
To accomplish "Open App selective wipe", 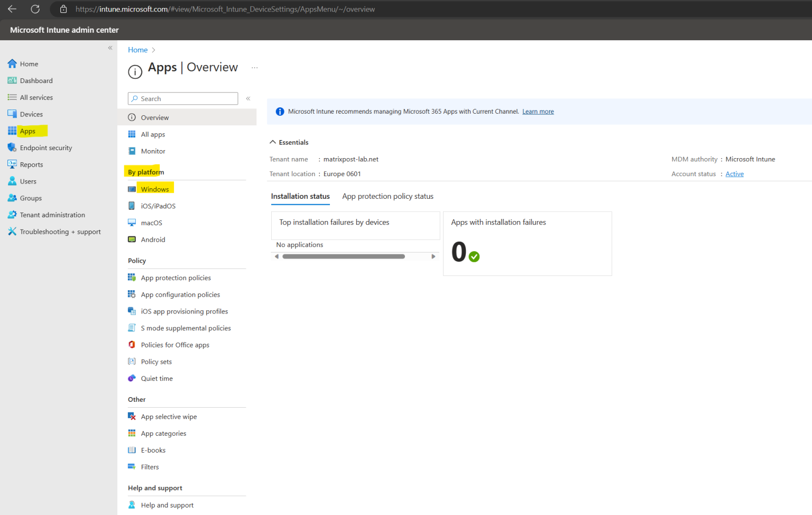I will [169, 416].
